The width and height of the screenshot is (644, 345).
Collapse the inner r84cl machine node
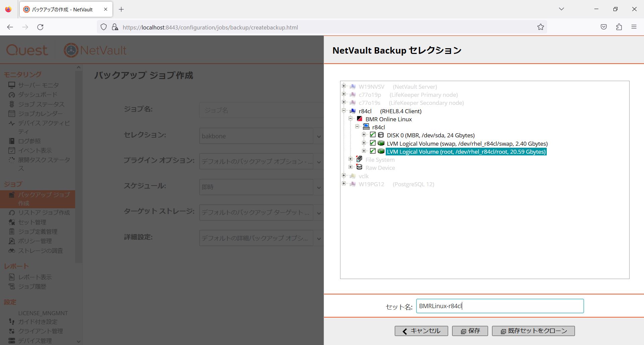tap(357, 127)
